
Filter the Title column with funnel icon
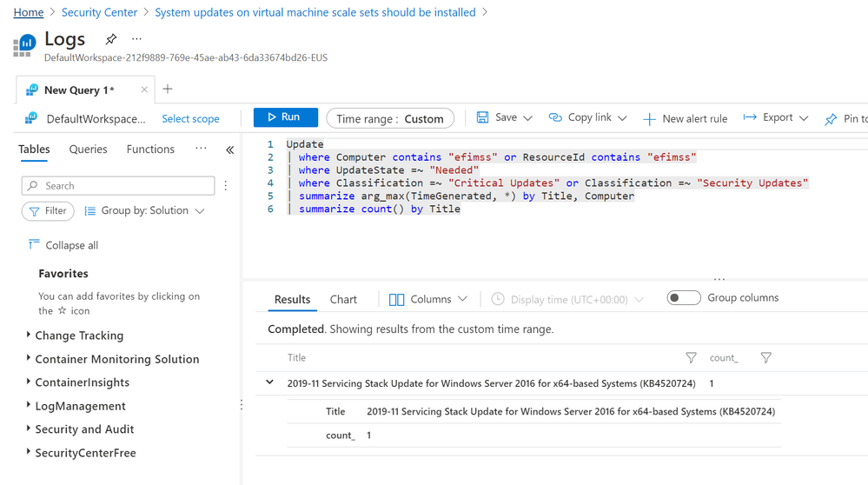[691, 357]
